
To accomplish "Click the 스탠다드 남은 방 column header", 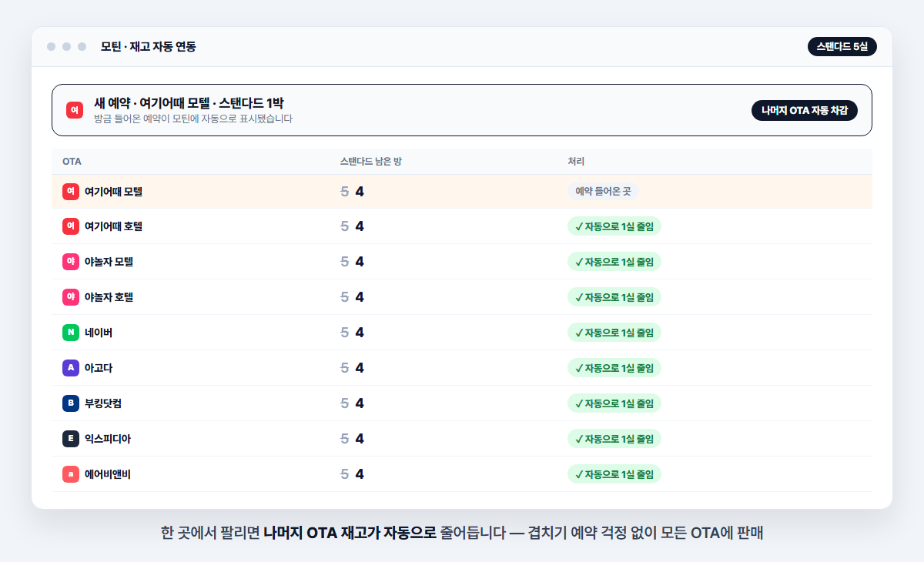I will point(371,162).
